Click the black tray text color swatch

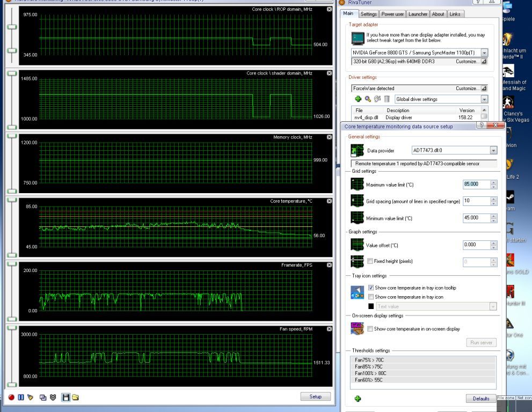(371, 306)
